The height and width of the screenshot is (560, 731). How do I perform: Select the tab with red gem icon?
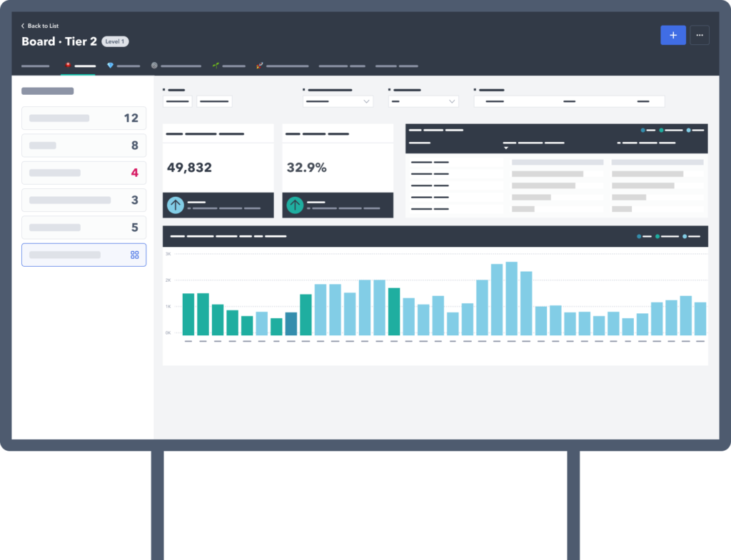coord(79,66)
